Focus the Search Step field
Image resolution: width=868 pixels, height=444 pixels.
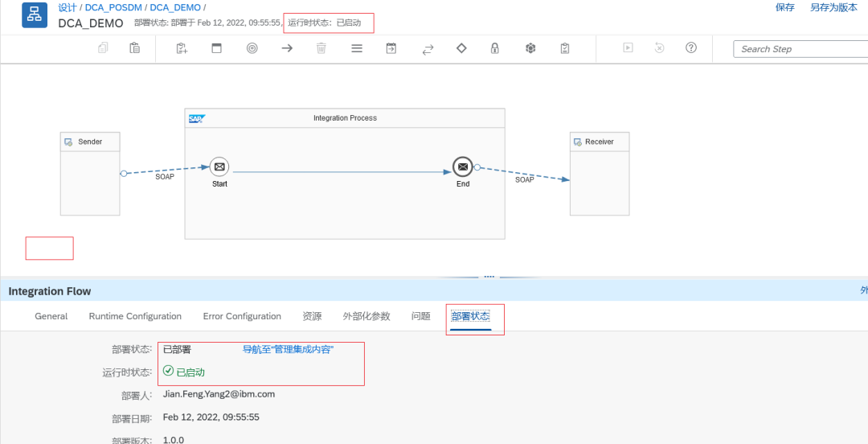(x=800, y=49)
